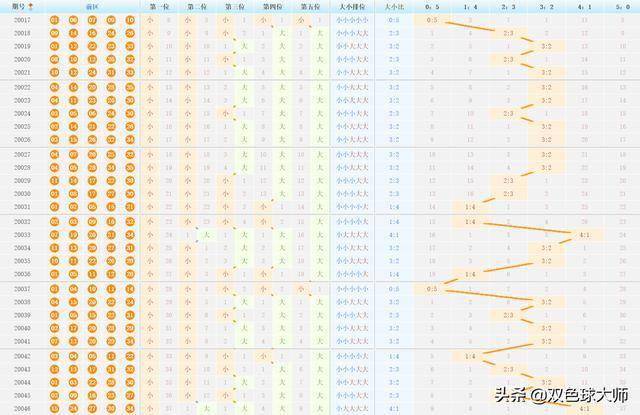The image size is (640, 415).
Task: Click the 大小比 column header
Action: click(x=394, y=6)
